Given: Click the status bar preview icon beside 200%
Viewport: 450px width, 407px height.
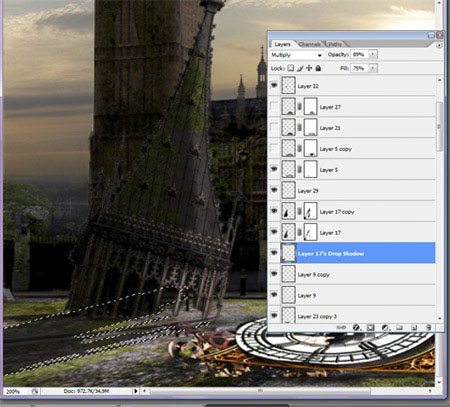Looking at the screenshot, I should coord(35,391).
